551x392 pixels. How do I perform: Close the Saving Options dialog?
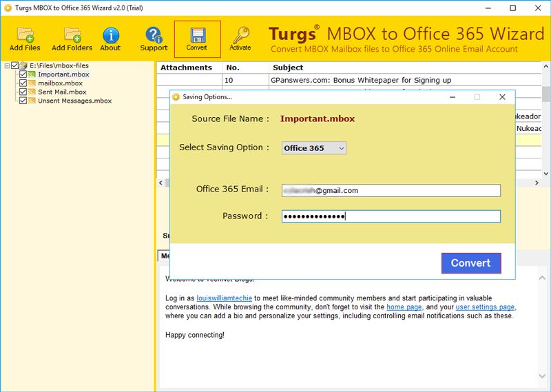tap(502, 97)
